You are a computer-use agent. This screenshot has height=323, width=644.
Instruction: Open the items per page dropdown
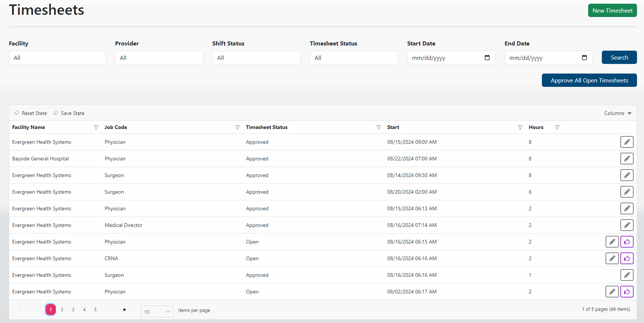(x=157, y=312)
